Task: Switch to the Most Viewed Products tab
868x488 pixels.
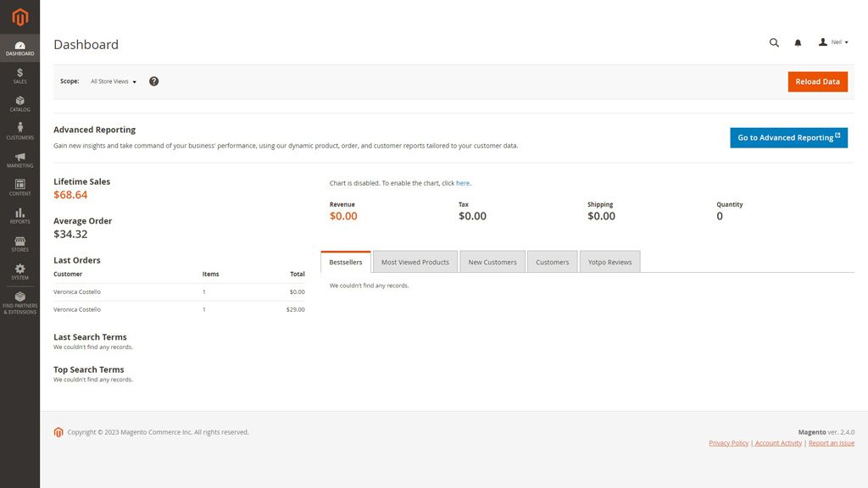Action: 415,261
